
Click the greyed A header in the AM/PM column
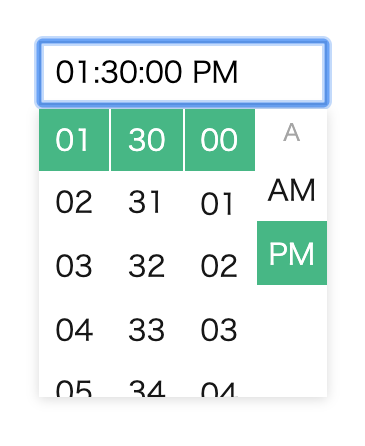point(292,133)
